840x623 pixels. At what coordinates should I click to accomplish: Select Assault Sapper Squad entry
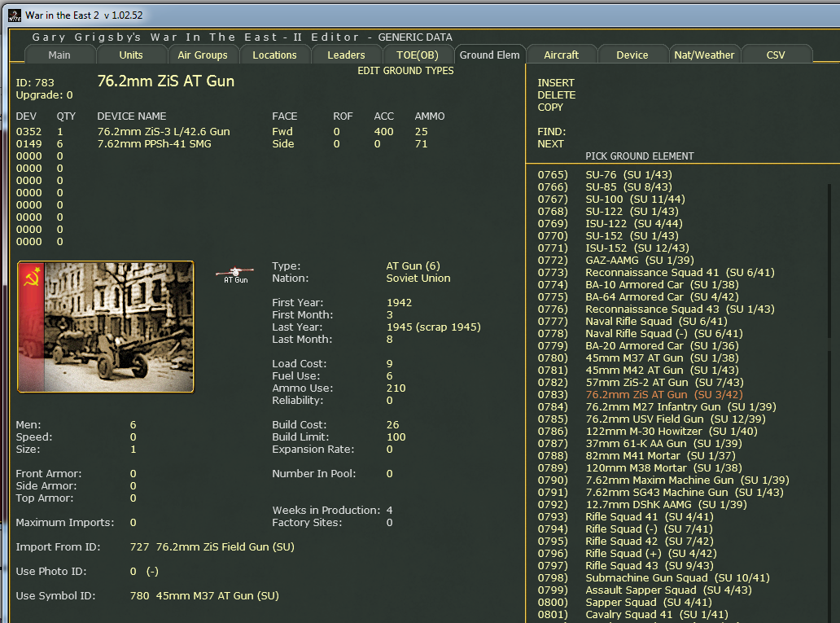(668, 590)
